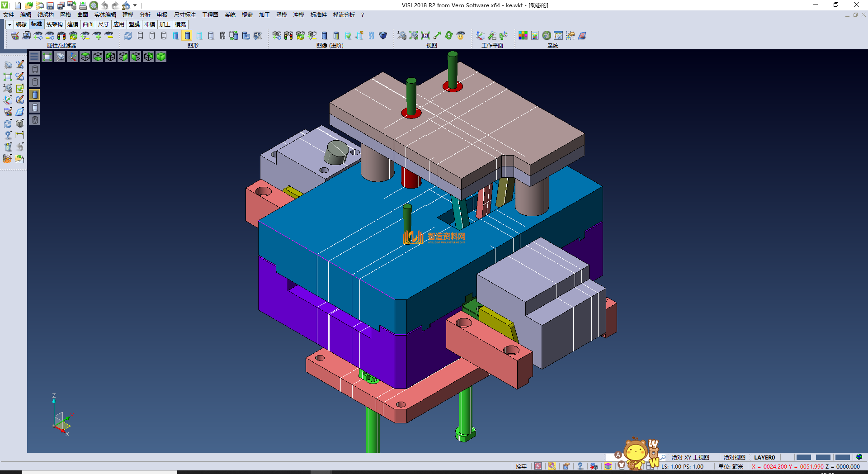
Task: Switch to the 塑膜 toolbar tab
Action: (134, 24)
